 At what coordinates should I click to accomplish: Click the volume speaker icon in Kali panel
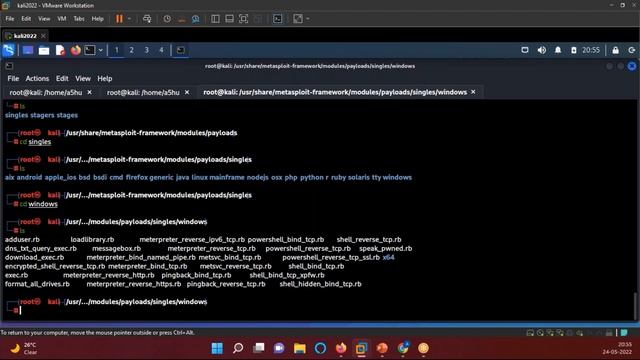[x=542, y=50]
